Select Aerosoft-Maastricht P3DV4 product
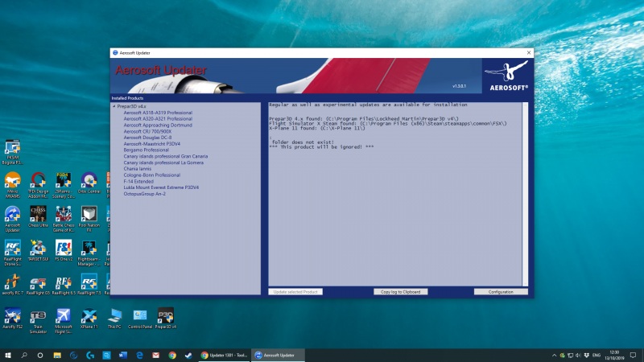The width and height of the screenshot is (644, 362). [151, 144]
